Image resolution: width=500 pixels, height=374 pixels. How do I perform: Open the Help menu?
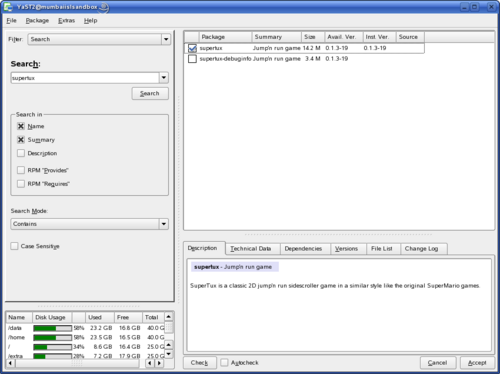click(90, 21)
